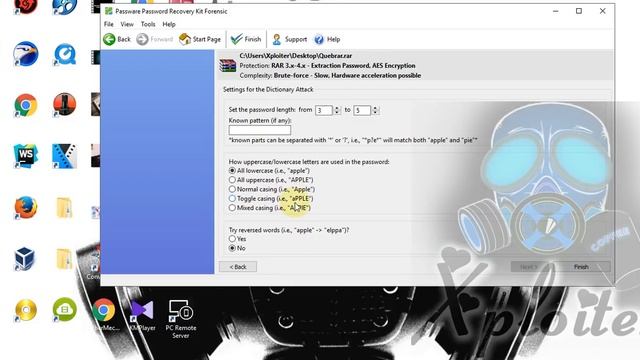Open the Help menu in the menu bar
640x360 pixels.
coord(169,24)
